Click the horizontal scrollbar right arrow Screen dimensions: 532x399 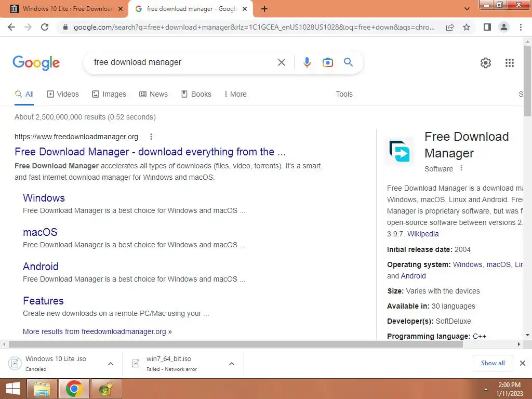point(519,344)
